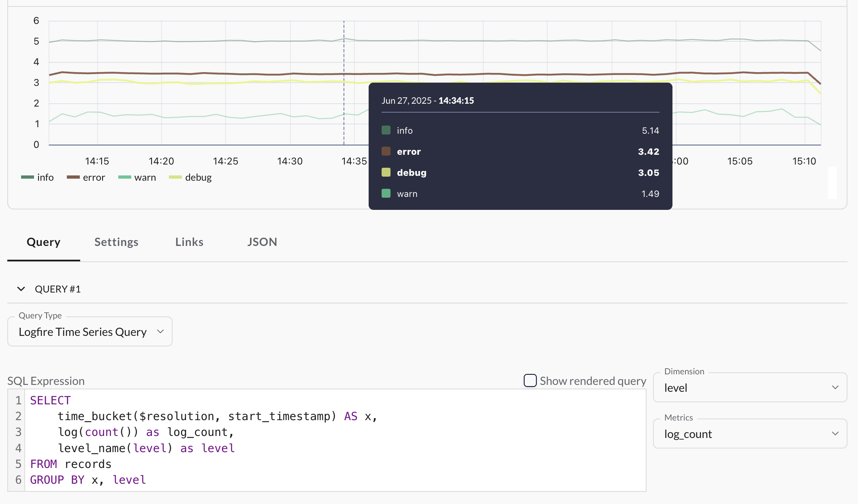This screenshot has height=504, width=858.
Task: Click the debug color square in tooltip
Action: point(385,172)
